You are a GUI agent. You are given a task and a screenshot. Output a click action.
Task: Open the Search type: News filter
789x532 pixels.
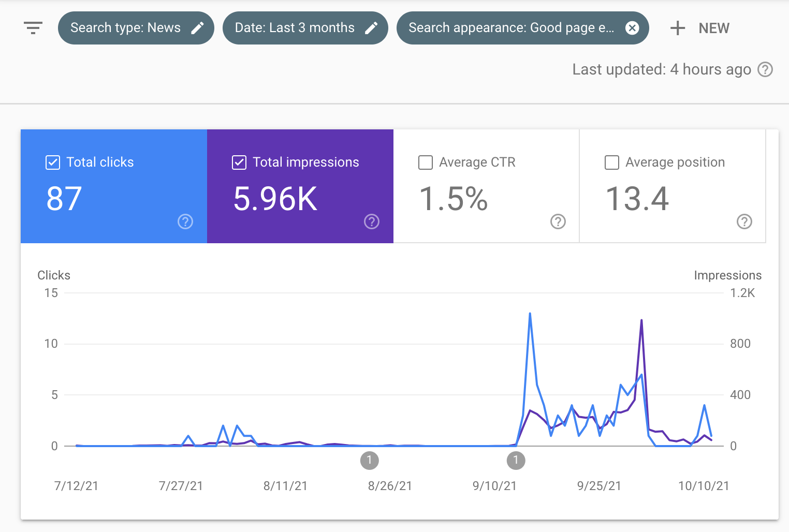127,28
